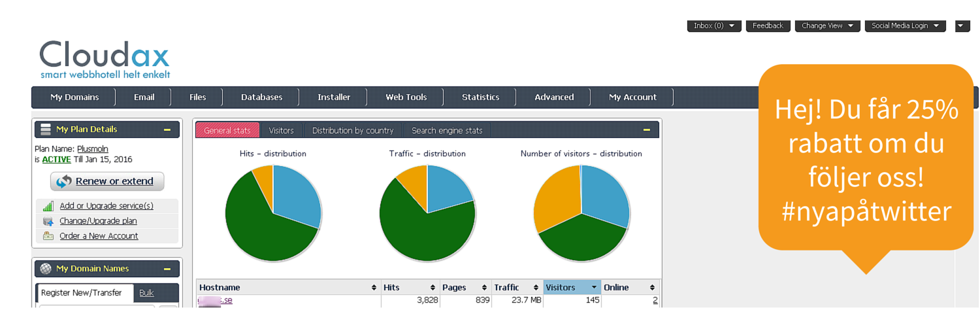Click the refresh icon on Renew or extend
Screen dimensions: 980x327
pos(64,182)
